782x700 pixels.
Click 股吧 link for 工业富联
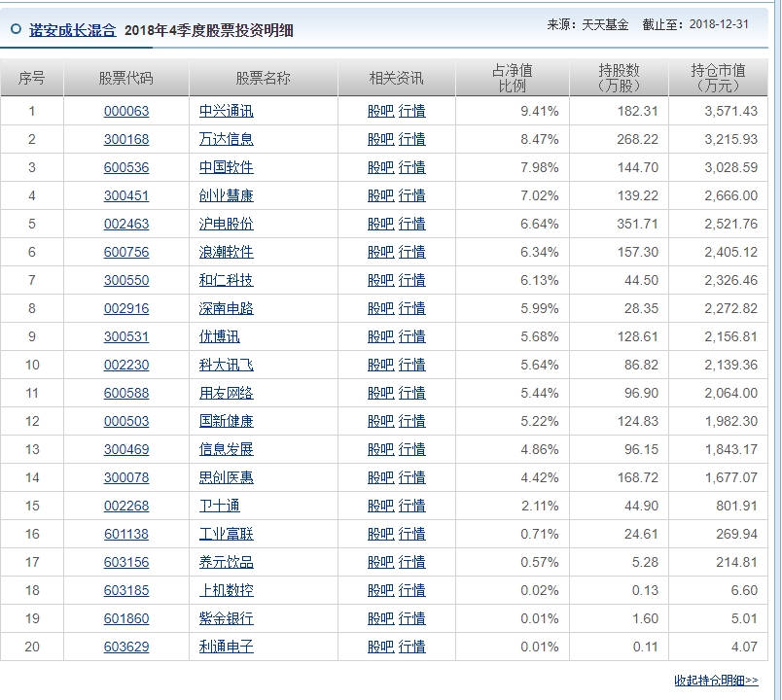[379, 534]
